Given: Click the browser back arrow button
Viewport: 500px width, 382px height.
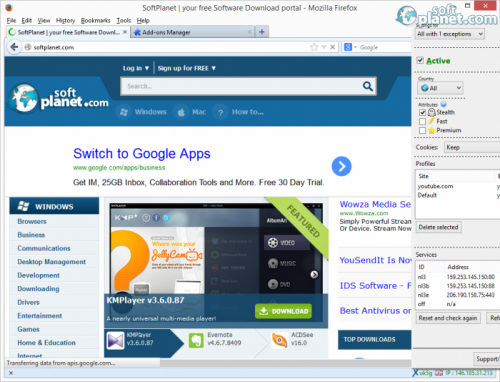Looking at the screenshot, I should 14,47.
